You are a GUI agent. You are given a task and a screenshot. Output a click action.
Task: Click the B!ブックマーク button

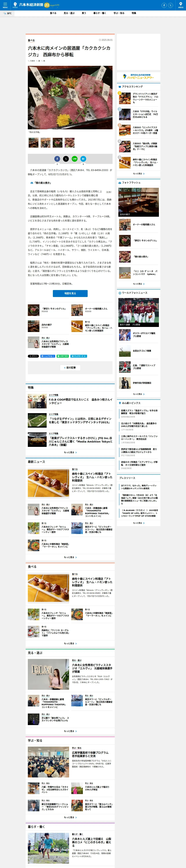pyautogui.click(x=79, y=356)
